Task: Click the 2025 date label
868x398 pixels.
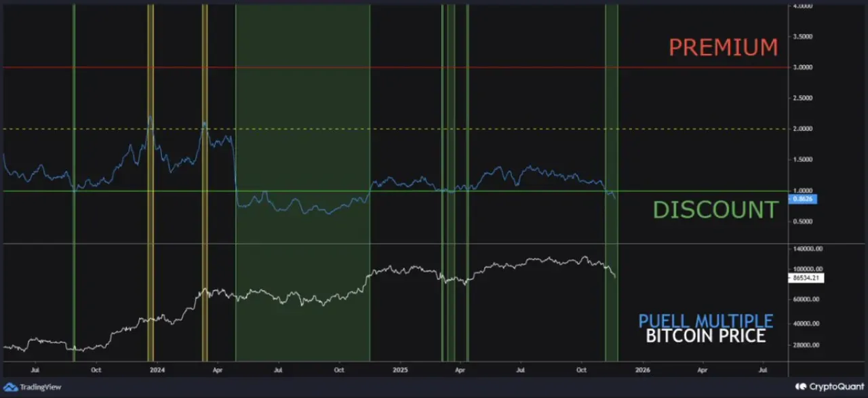Action: pos(400,370)
